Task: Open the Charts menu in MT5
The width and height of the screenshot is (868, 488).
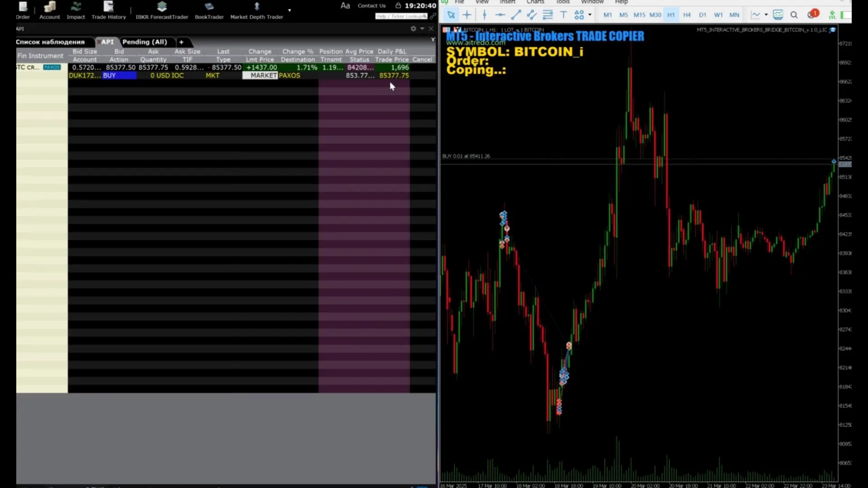Action: [535, 2]
